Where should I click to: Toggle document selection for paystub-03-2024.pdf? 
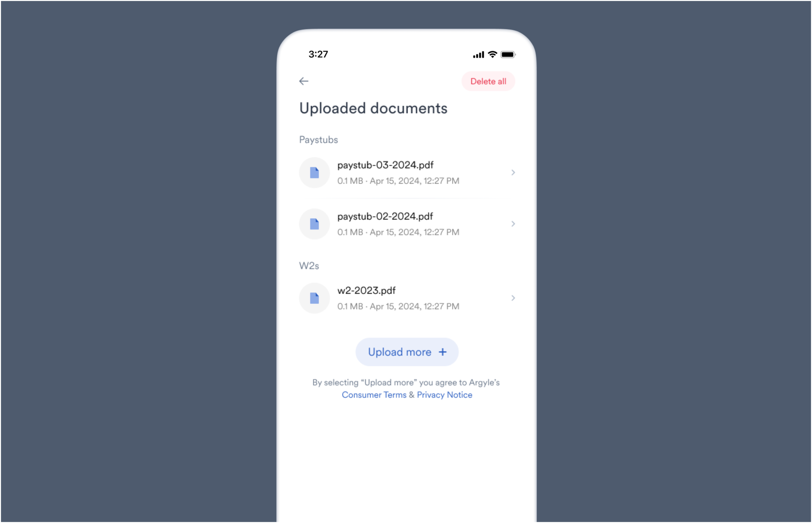314,172
